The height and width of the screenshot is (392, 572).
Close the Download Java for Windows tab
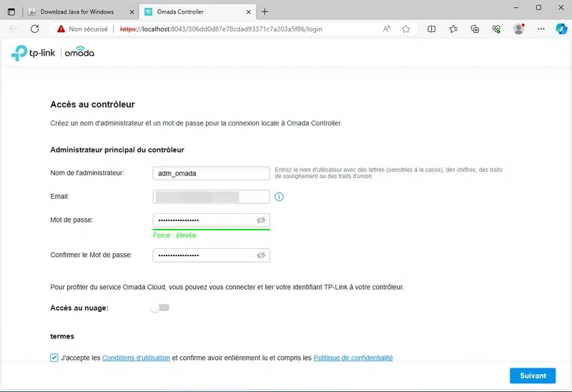[132, 12]
